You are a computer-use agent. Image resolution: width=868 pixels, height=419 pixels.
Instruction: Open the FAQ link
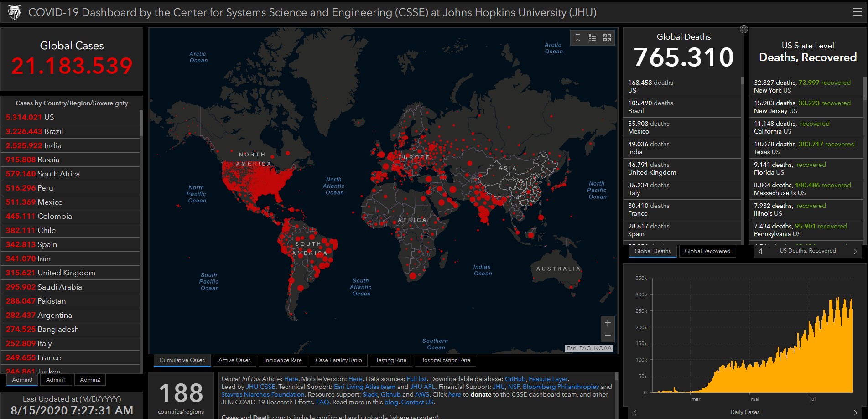click(322, 402)
